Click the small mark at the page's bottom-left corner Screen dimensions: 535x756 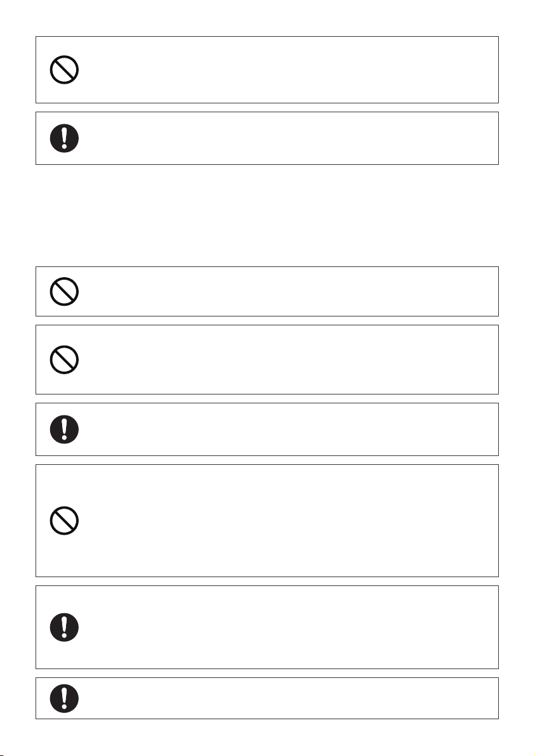(x=2, y=755)
